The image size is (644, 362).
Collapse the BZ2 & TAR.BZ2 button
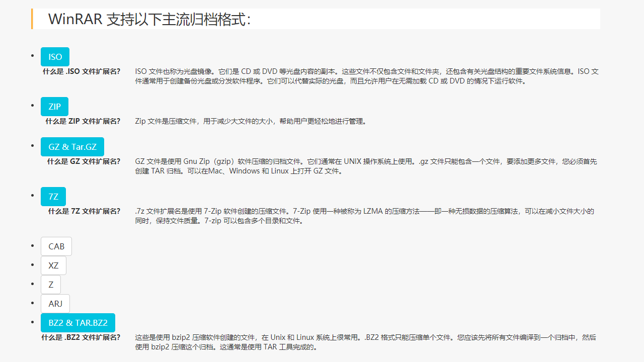point(78,323)
